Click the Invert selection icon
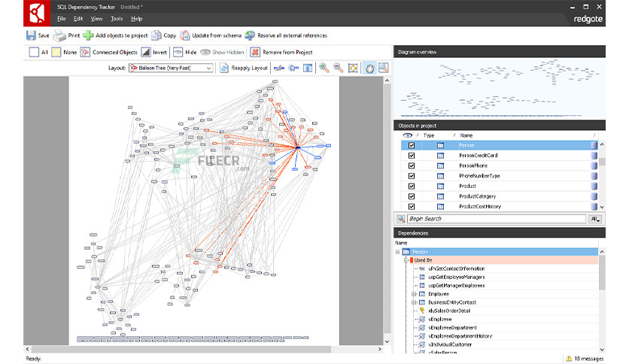This screenshot has height=364, width=629. [x=146, y=52]
